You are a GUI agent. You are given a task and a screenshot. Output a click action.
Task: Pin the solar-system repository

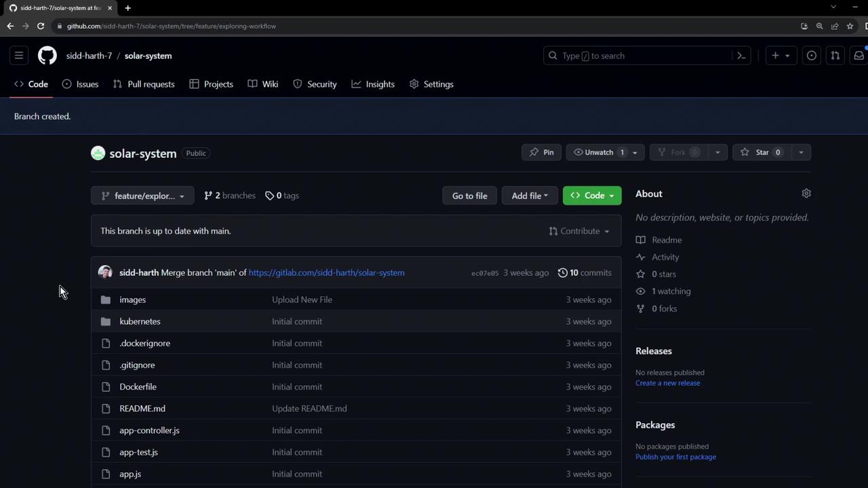click(x=542, y=152)
